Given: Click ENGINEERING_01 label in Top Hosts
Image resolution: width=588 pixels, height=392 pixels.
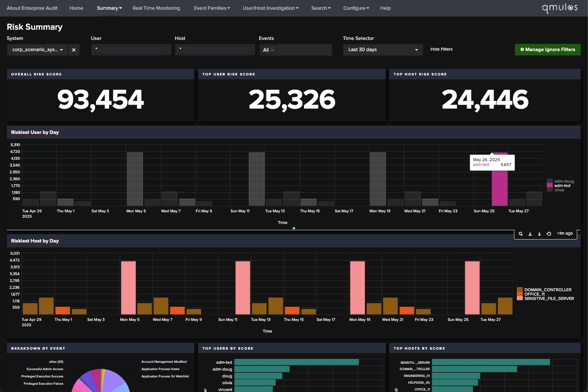Looking at the screenshot, I should [416, 376].
